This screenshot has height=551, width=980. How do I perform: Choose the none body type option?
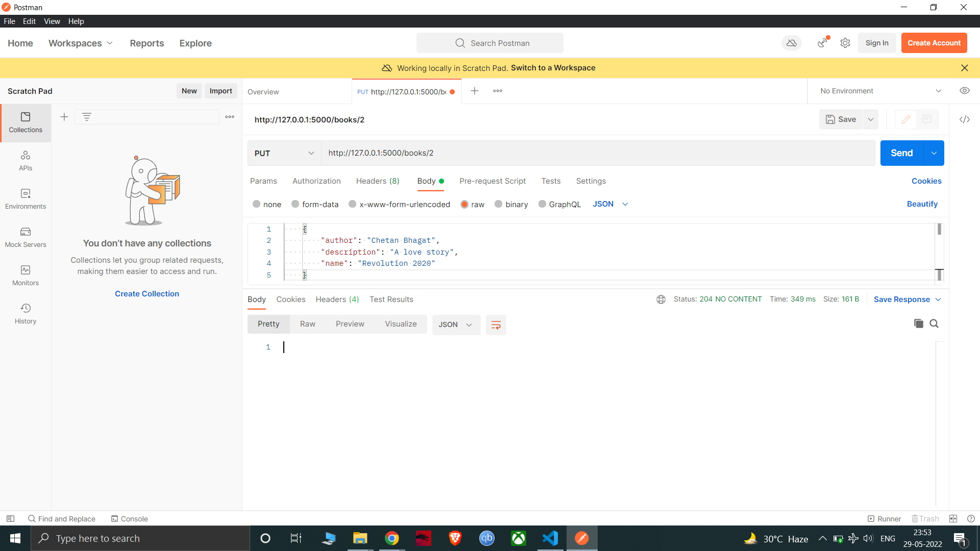point(257,204)
